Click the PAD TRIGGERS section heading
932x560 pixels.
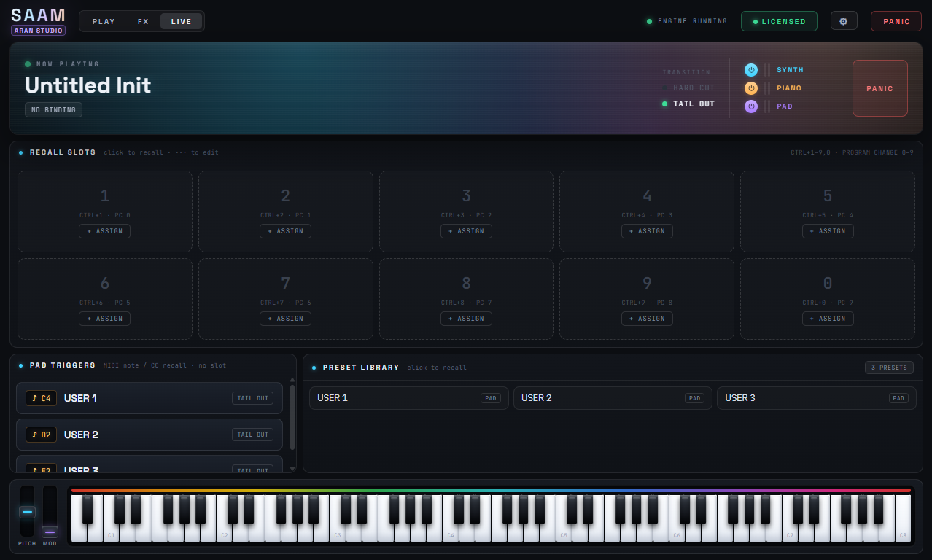pyautogui.click(x=63, y=365)
